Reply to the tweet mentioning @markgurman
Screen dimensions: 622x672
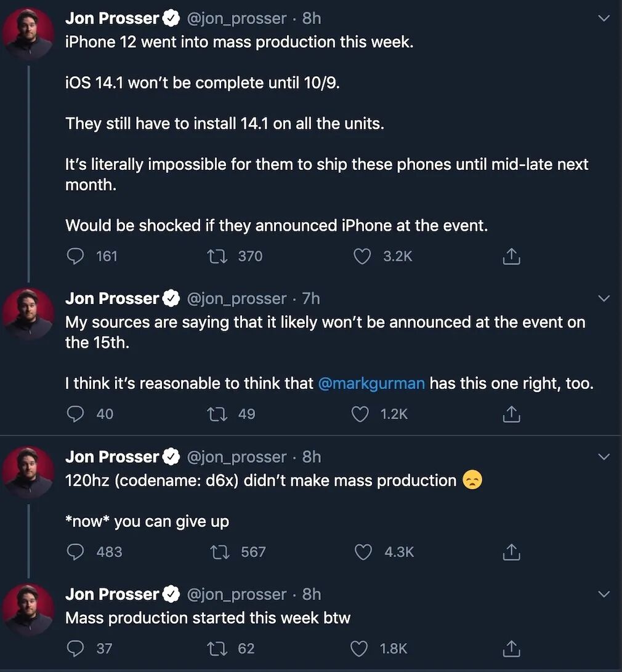(75, 414)
